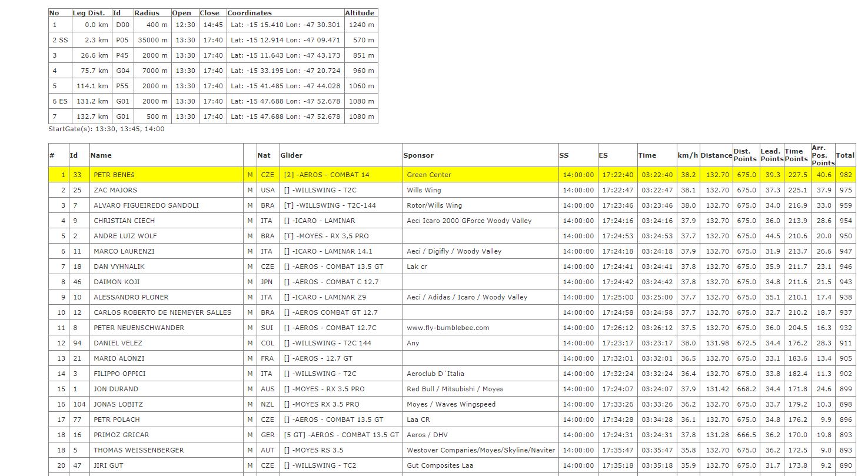The height and width of the screenshot is (476, 868).
Task: Click Dist. Points value 666.5
Action: 746,435
